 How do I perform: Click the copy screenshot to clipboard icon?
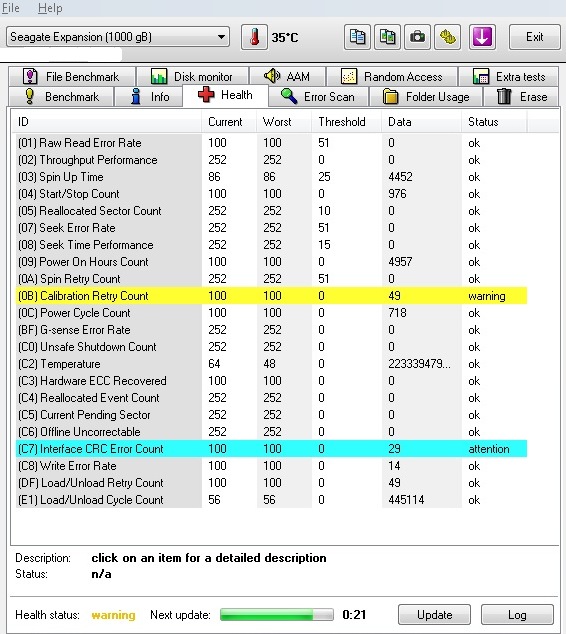coord(387,37)
